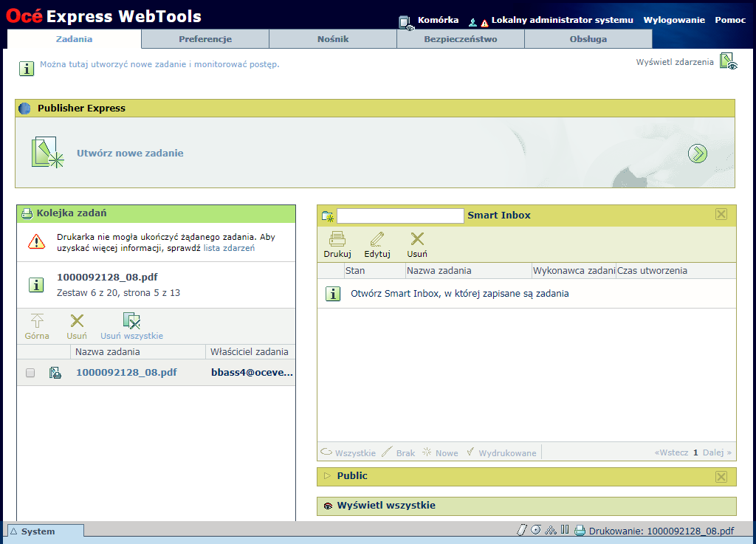Click the Komórka monitor icon

click(406, 22)
